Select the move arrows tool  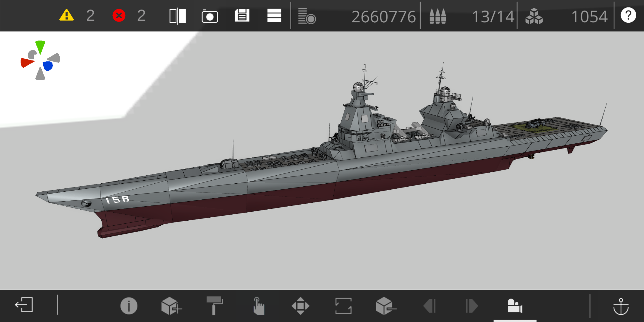(300, 306)
